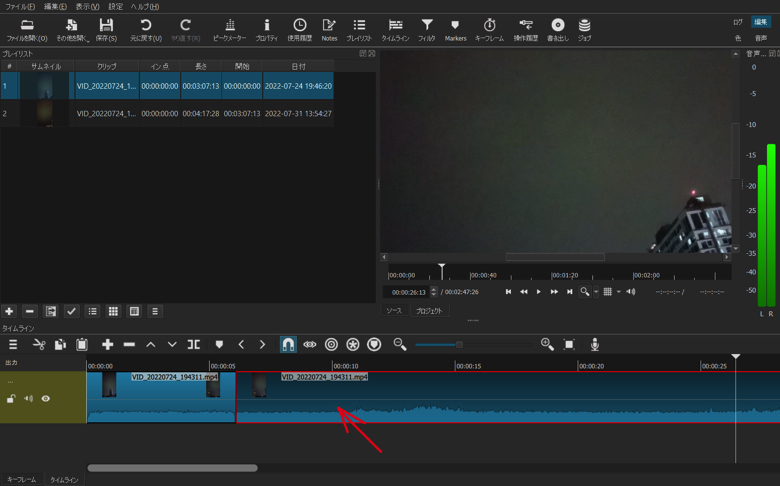Screen dimensions: 780x486
Task: Remove playlist item with minus button
Action: point(30,311)
